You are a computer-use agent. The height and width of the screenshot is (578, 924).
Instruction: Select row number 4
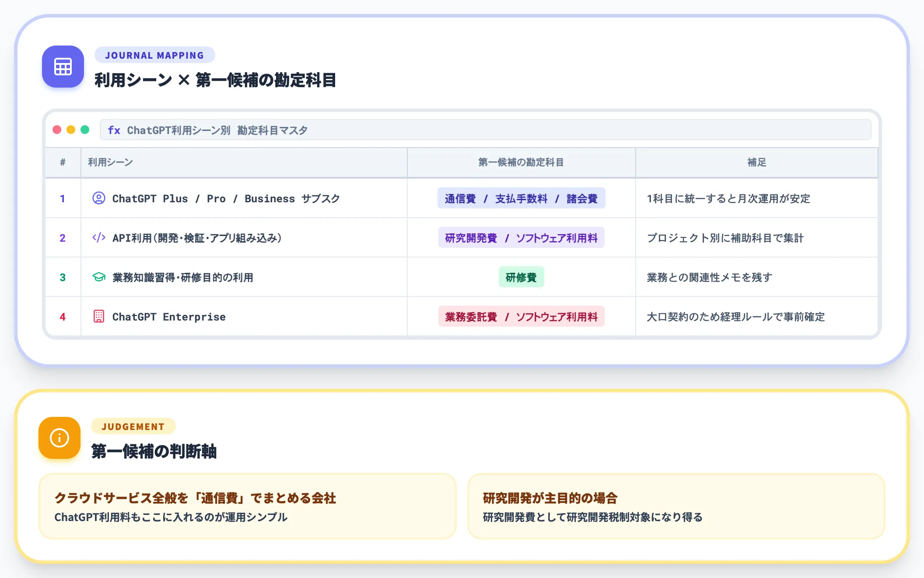click(63, 317)
